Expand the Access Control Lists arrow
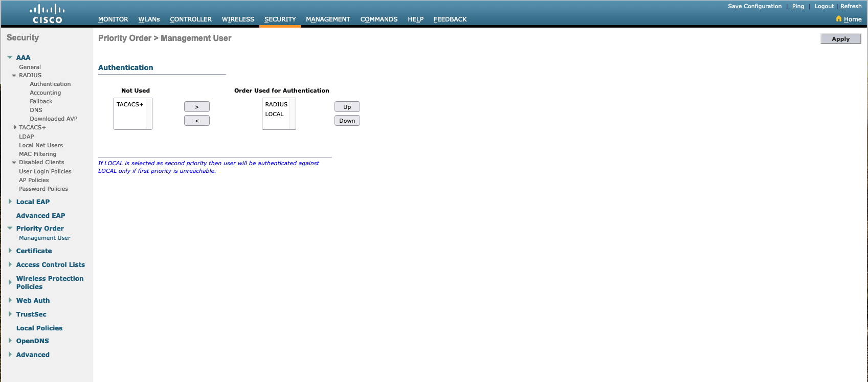Image resolution: width=868 pixels, height=382 pixels. 10,264
